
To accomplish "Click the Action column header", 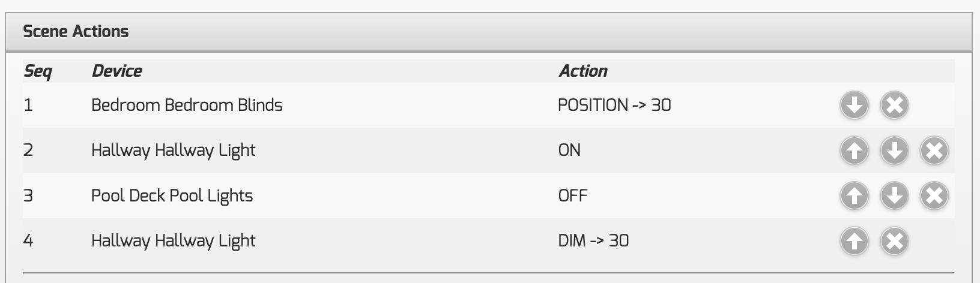I will coord(583,71).
